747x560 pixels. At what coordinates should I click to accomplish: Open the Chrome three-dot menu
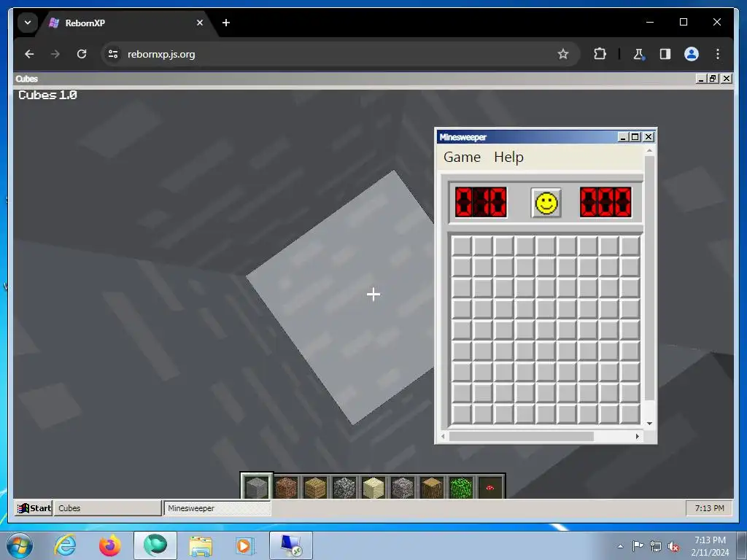pos(718,54)
